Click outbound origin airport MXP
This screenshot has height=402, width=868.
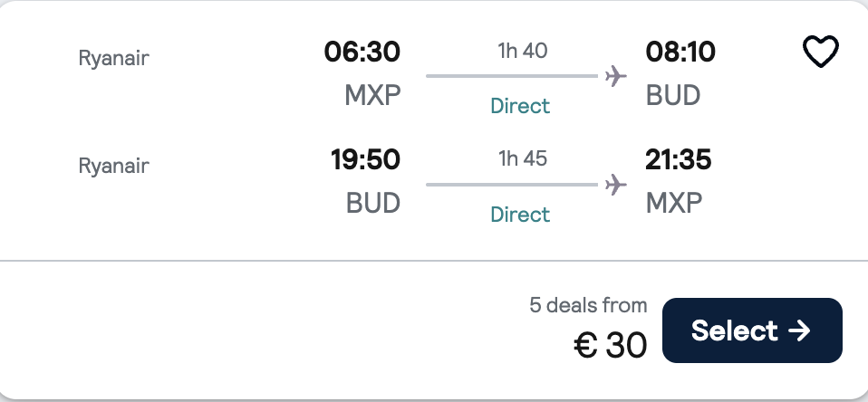[372, 95]
